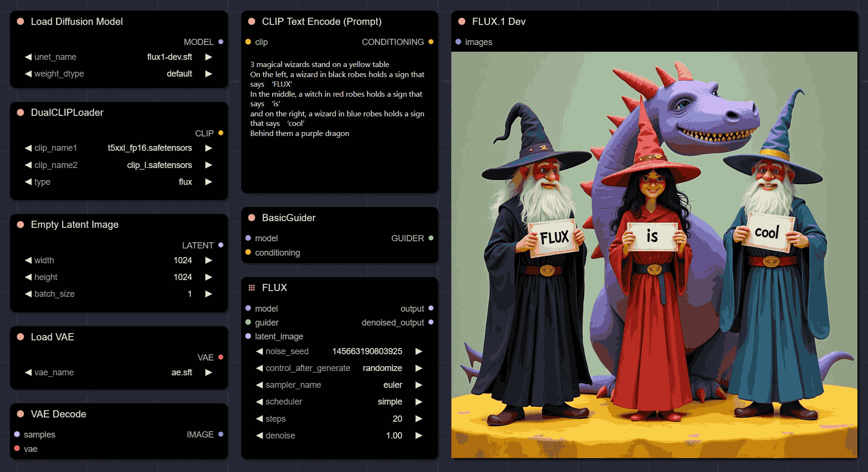Click the CONDITIONING output port dot
868x472 pixels.
click(x=431, y=42)
